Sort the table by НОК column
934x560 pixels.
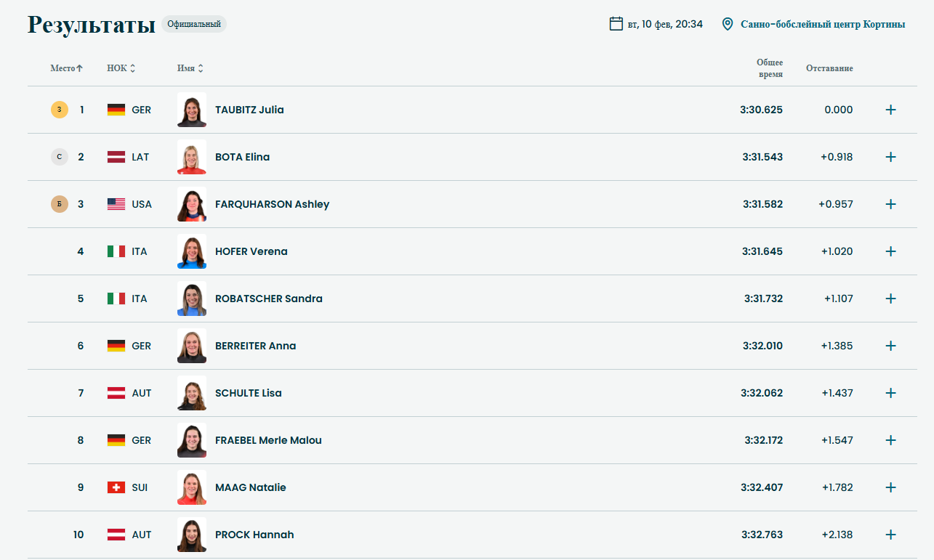pyautogui.click(x=121, y=68)
